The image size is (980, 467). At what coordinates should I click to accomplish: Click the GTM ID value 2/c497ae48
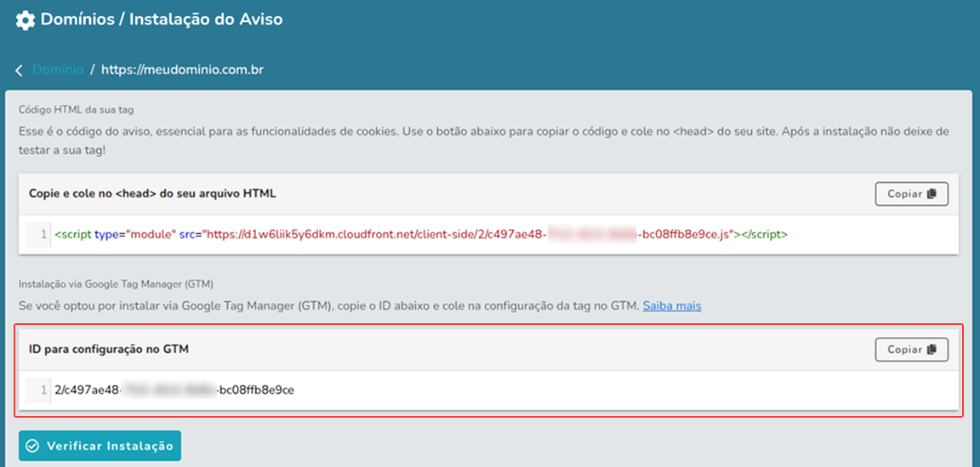click(x=174, y=390)
